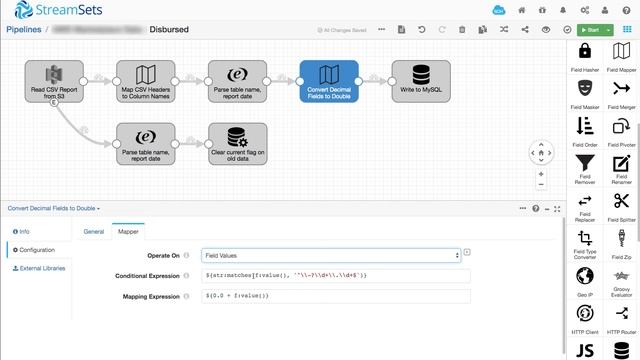
Task: Add a Groovy Evaluator stage
Action: [621, 282]
